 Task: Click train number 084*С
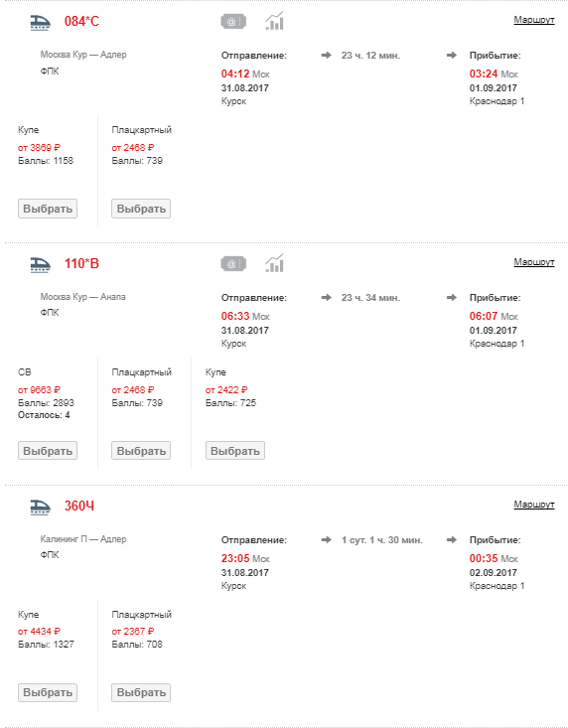(81, 22)
